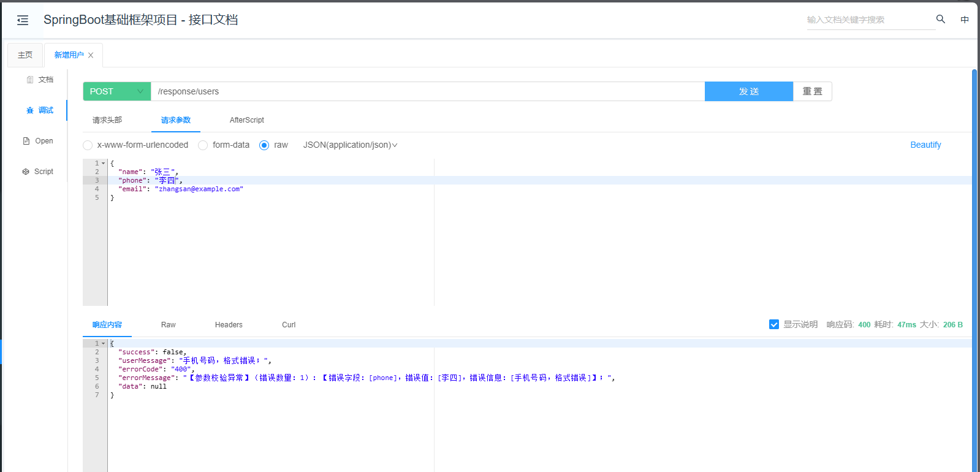The height and width of the screenshot is (472, 980).
Task: Click the search magnifier icon
Action: pos(941,19)
